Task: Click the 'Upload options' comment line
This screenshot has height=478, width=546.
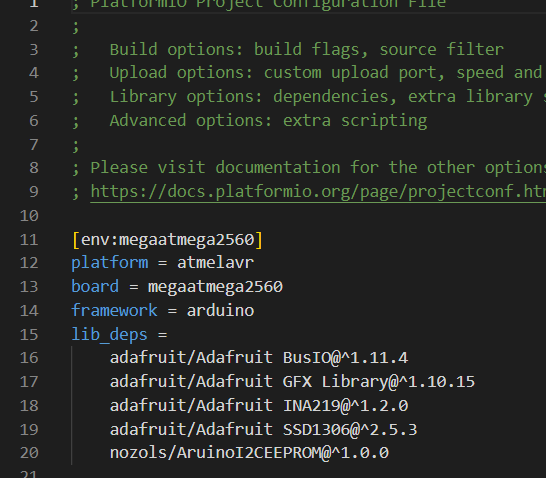Action: [307, 73]
